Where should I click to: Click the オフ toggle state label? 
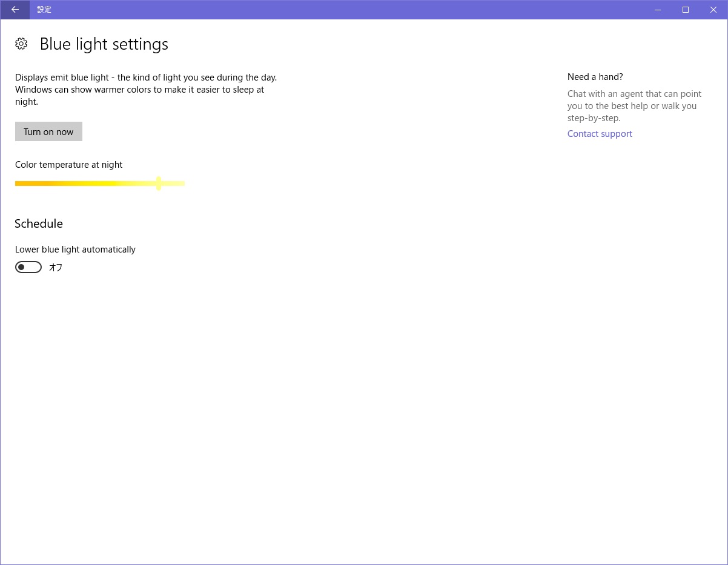(56, 267)
